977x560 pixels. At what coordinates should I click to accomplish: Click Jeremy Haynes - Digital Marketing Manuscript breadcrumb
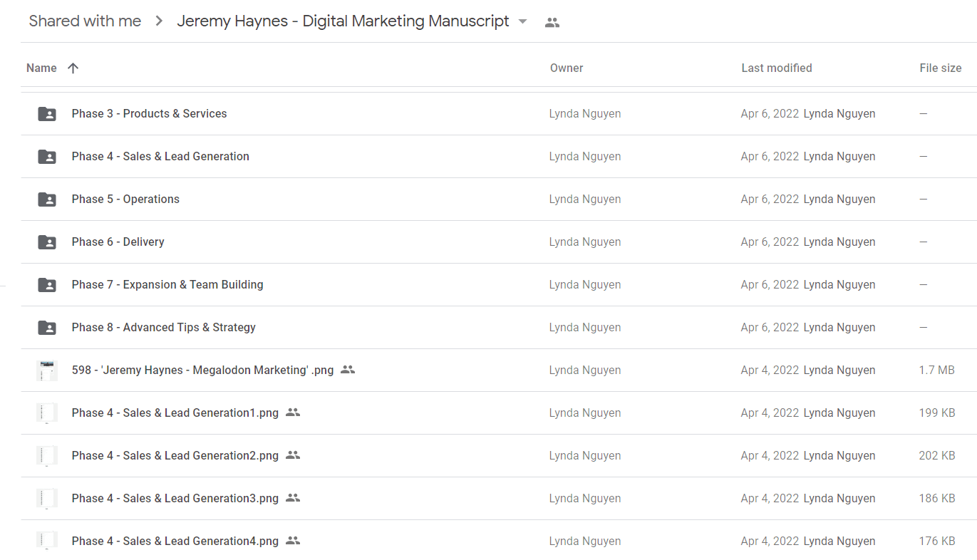point(343,21)
